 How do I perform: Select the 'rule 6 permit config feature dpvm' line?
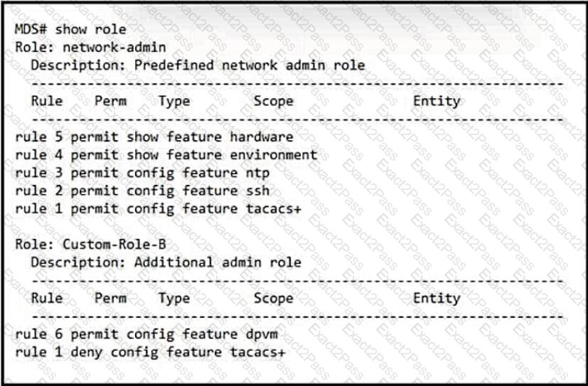point(146,334)
